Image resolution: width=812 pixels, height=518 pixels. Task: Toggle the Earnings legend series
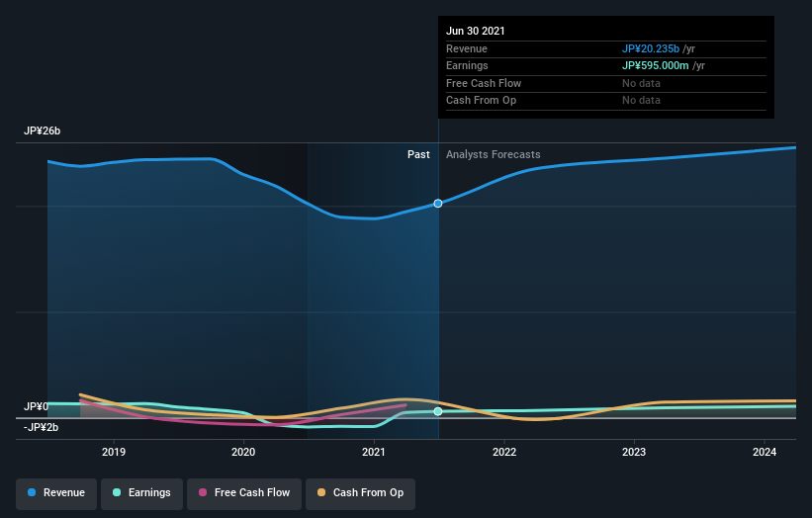(x=141, y=493)
